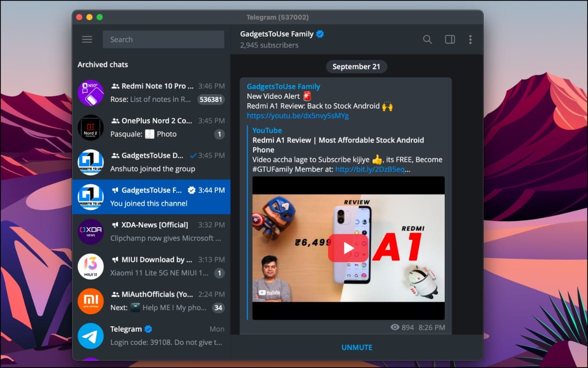Click megaphone channel icon on GadgetsToUse F... row

click(x=115, y=190)
